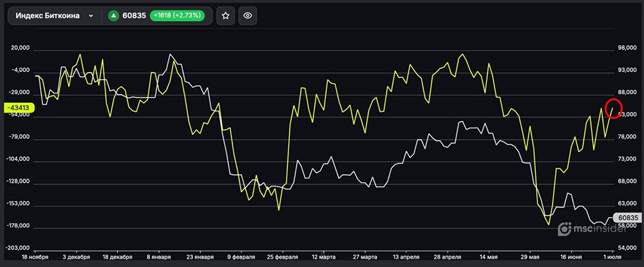
Task: Select the 18 ноября date label
Action: 35,257
